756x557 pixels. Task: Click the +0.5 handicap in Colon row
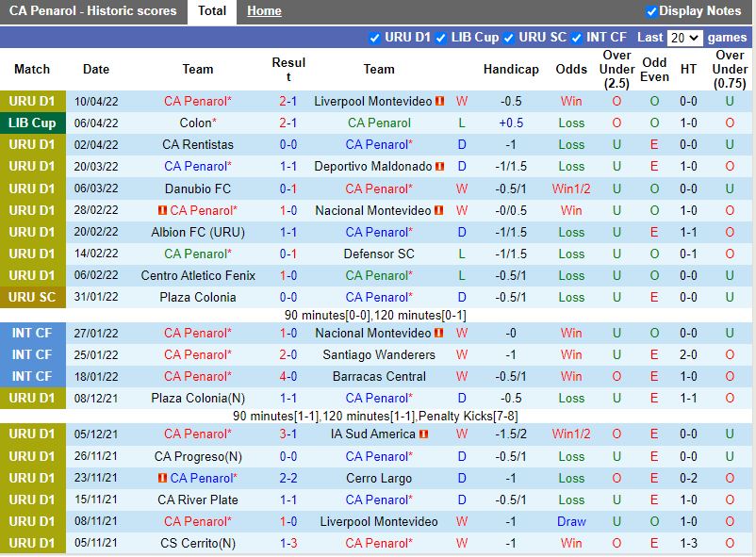511,123
